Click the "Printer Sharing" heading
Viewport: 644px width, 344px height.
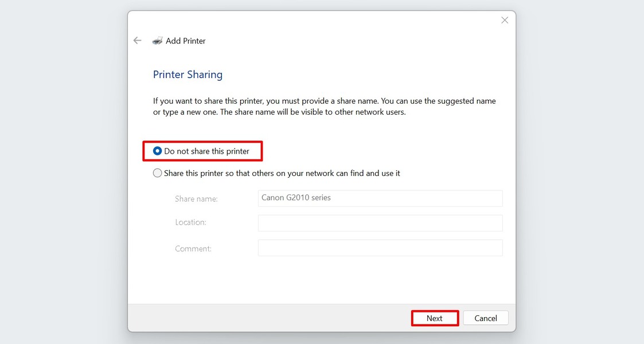pyautogui.click(x=188, y=75)
